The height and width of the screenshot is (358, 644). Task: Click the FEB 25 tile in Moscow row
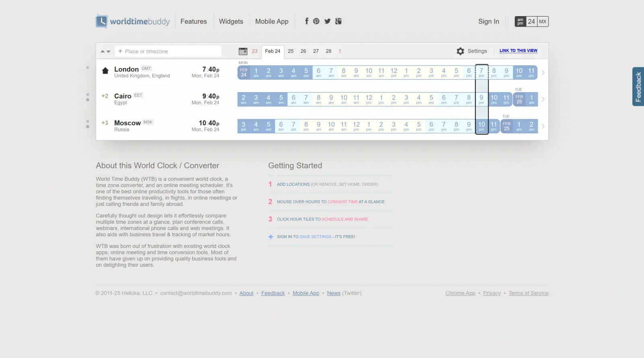507,126
